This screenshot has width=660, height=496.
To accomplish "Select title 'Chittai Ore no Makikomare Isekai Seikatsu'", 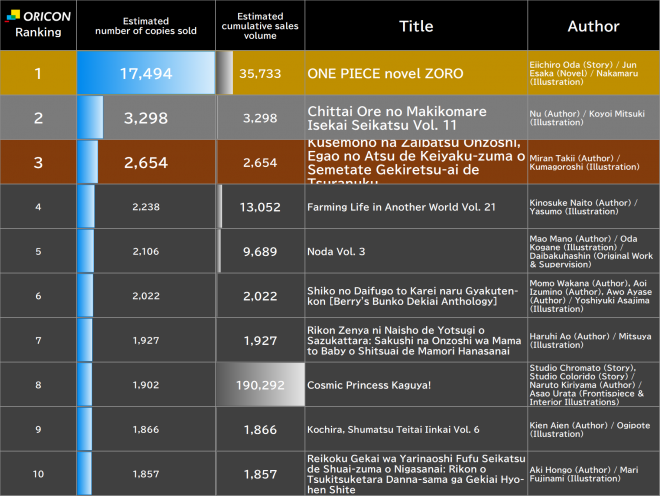I will click(x=397, y=118).
